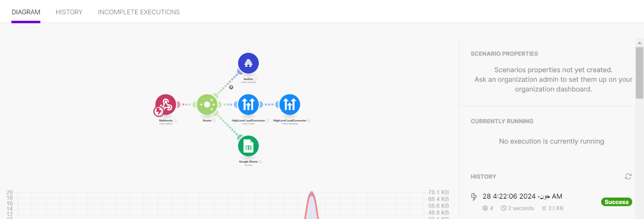This screenshot has height=219, width=644.
Task: Click the instant trigger lightning badge on Webhooks
Action: point(158,111)
